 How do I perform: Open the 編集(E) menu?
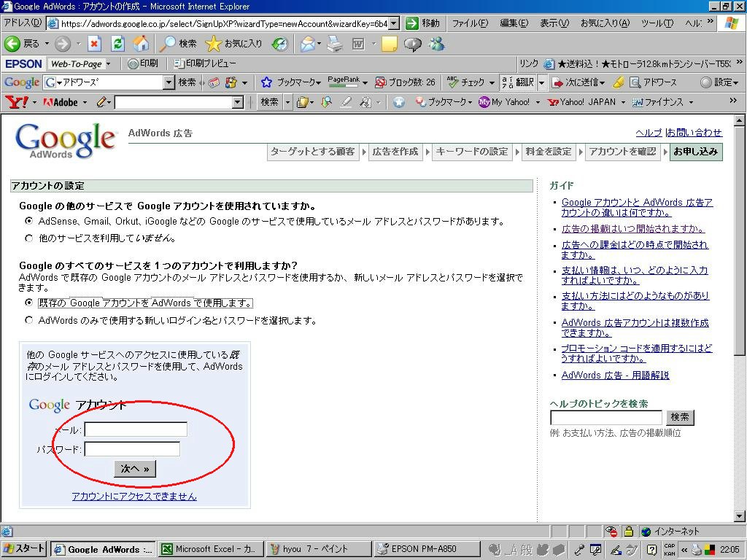pyautogui.click(x=514, y=23)
